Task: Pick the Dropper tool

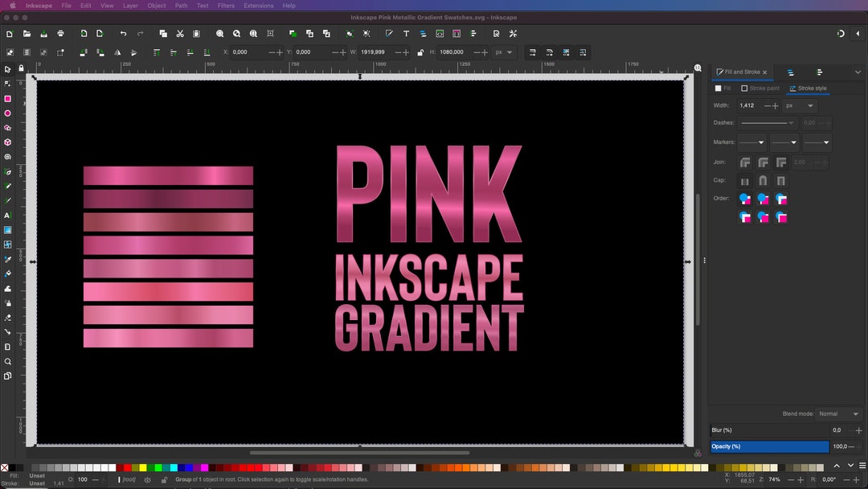Action: [7, 260]
